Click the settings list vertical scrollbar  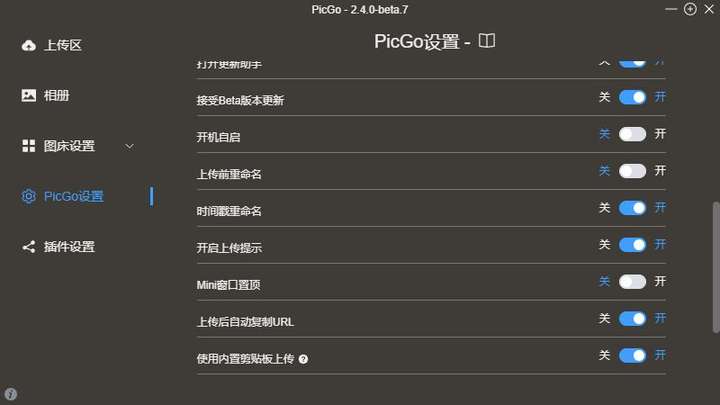point(714,260)
